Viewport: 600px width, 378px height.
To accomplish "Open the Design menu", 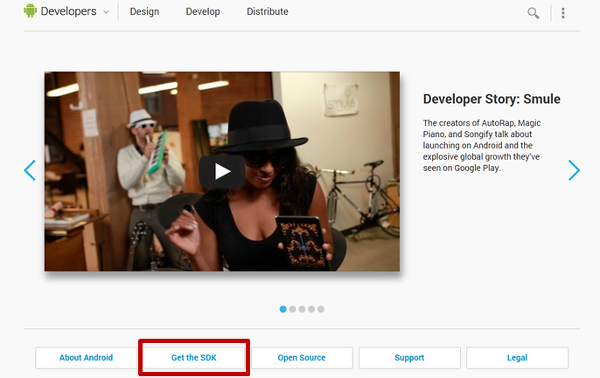I will point(144,12).
